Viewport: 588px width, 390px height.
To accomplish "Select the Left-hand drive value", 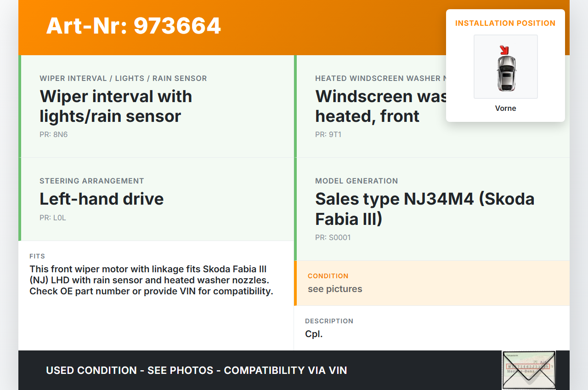I will (x=102, y=199).
